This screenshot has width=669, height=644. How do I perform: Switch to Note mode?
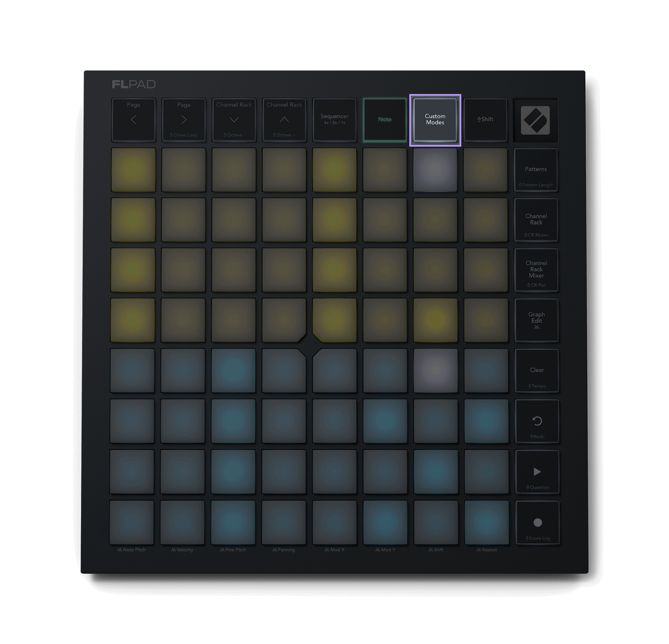(385, 120)
